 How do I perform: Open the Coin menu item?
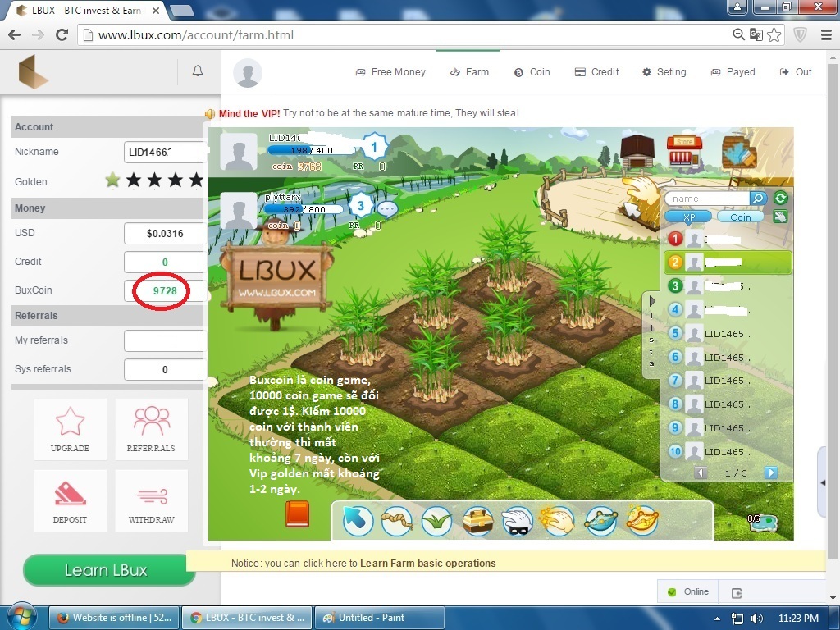[x=532, y=72]
